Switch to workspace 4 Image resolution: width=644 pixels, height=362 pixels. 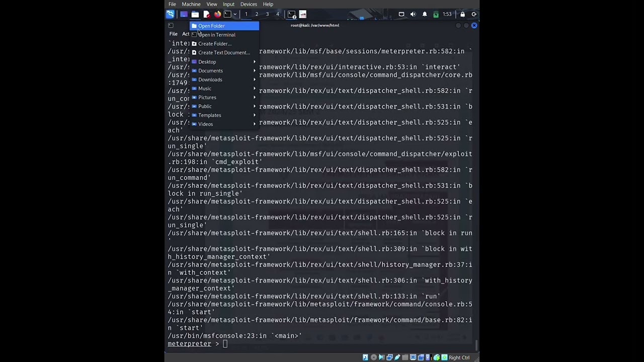(x=277, y=14)
